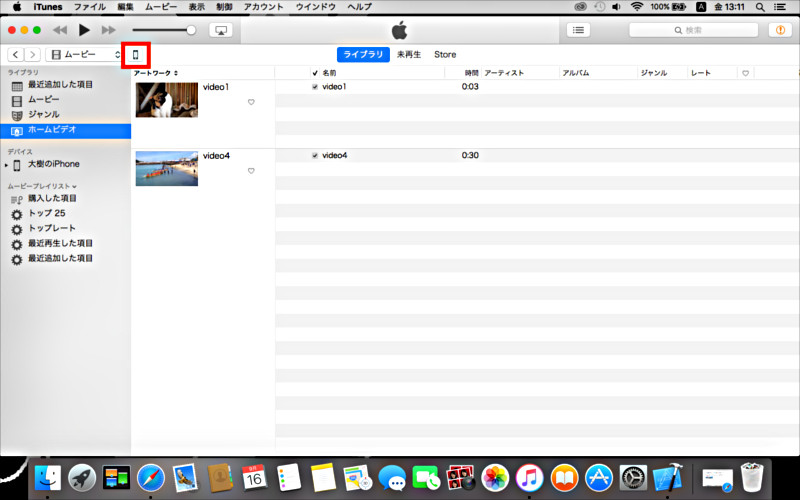Image resolution: width=800 pixels, height=500 pixels.
Task: Open the ファイル menu
Action: 89,7
